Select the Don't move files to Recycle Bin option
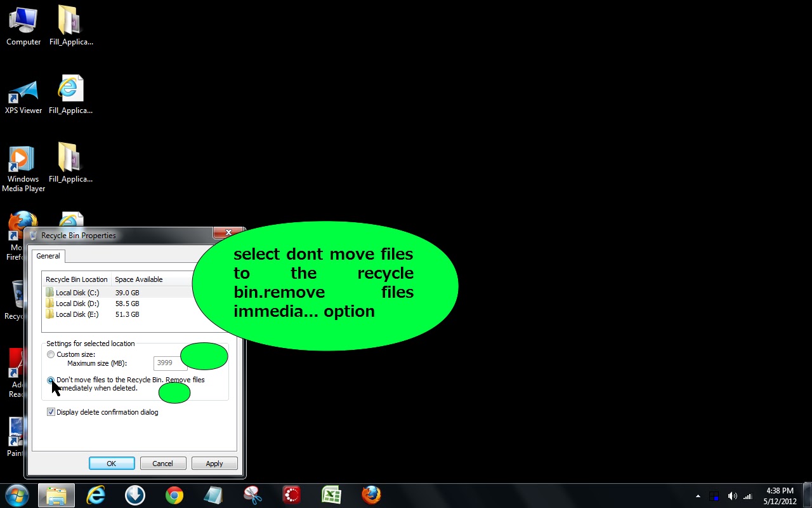 tap(51, 380)
